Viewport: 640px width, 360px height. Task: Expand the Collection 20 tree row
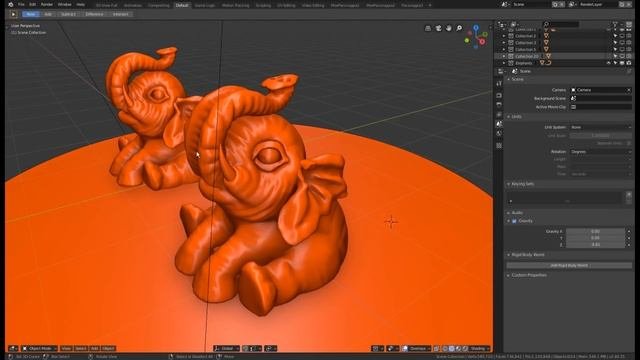click(504, 56)
